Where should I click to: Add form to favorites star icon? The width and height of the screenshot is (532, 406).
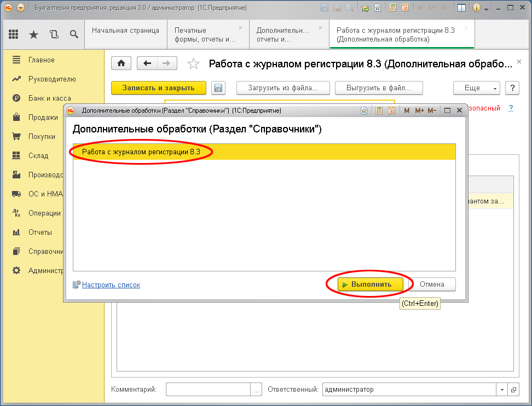click(x=193, y=63)
